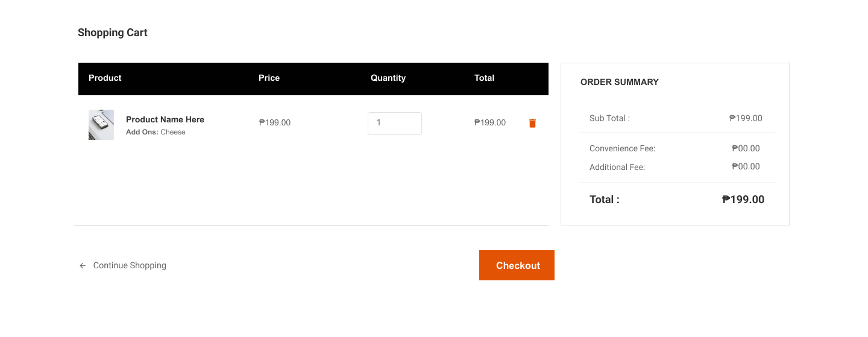The image size is (868, 337).
Task: Open the product thumbnail image
Action: pos(101,125)
